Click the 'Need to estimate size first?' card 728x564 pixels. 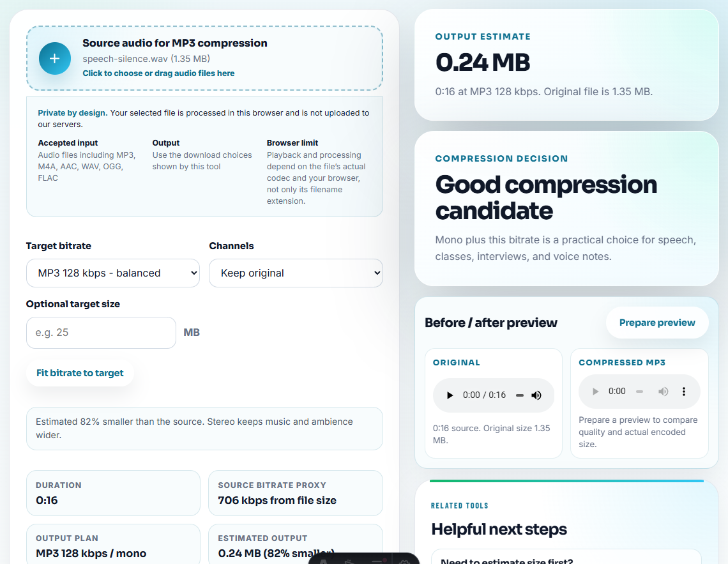[x=566, y=556]
